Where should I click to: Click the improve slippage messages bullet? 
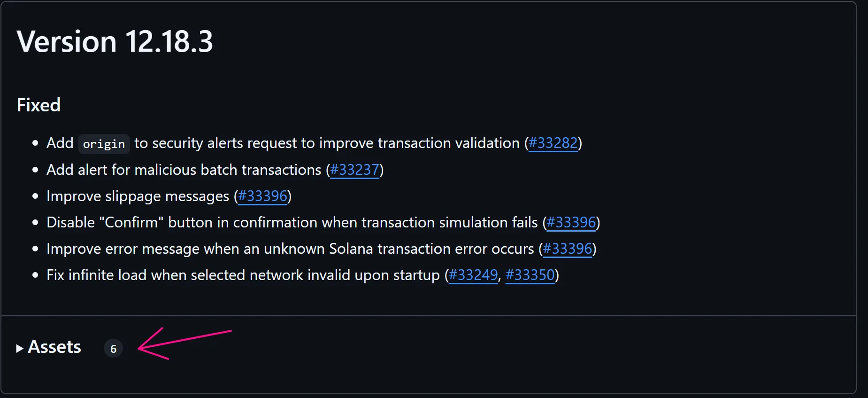138,196
